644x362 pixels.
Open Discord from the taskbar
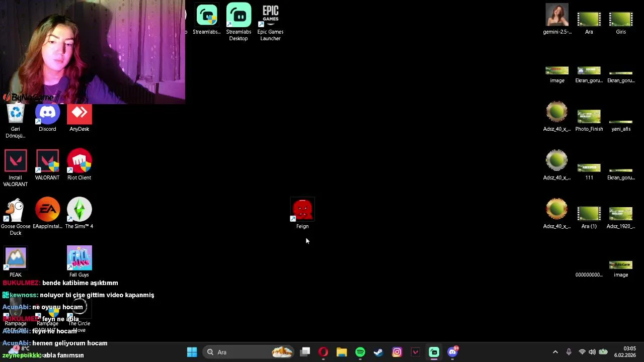[452, 352]
